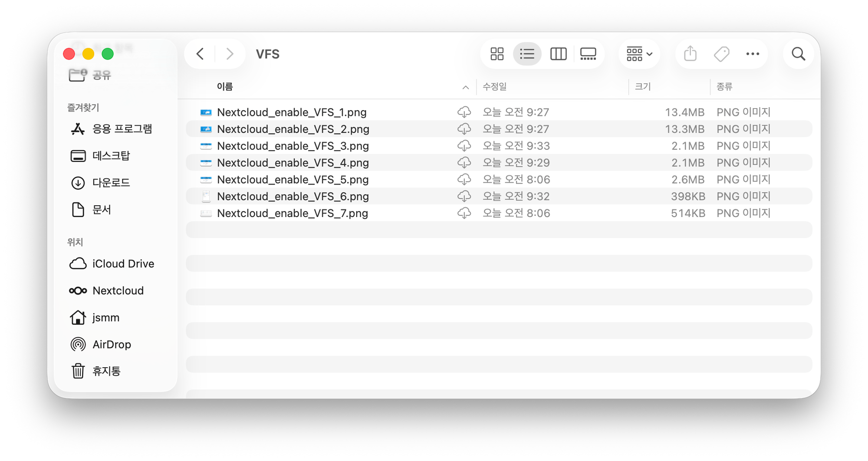Toggle list view mode button
The height and width of the screenshot is (461, 868).
click(x=527, y=54)
